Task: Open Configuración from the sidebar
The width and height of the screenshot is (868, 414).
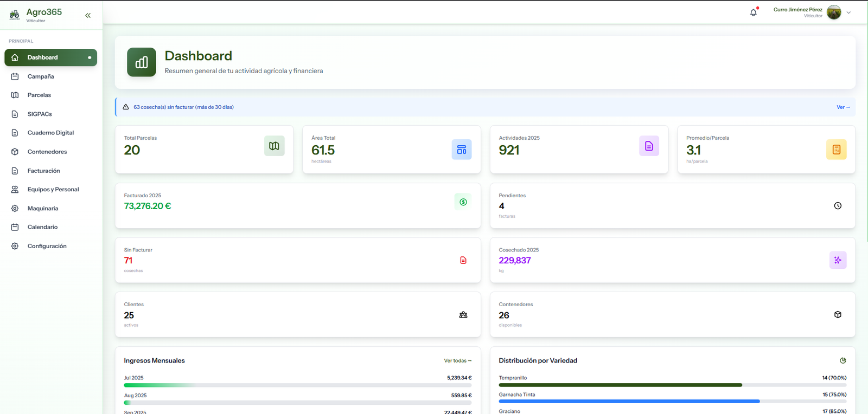Action: tap(47, 246)
